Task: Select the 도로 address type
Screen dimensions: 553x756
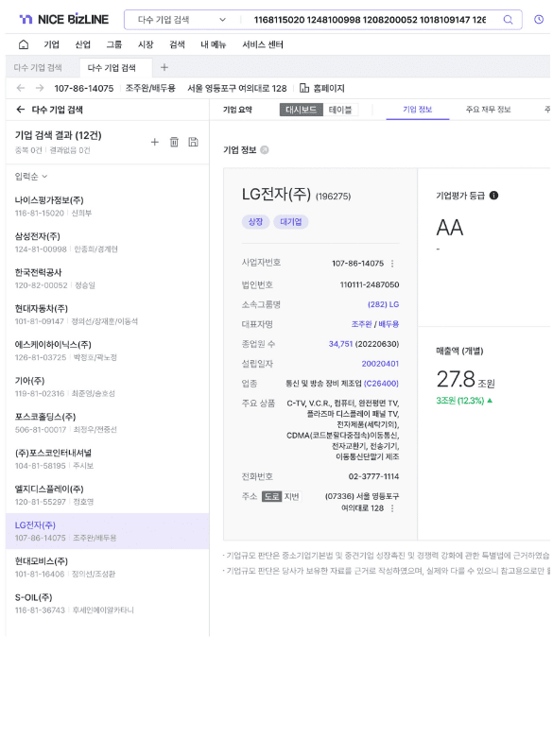Action: pyautogui.click(x=271, y=497)
